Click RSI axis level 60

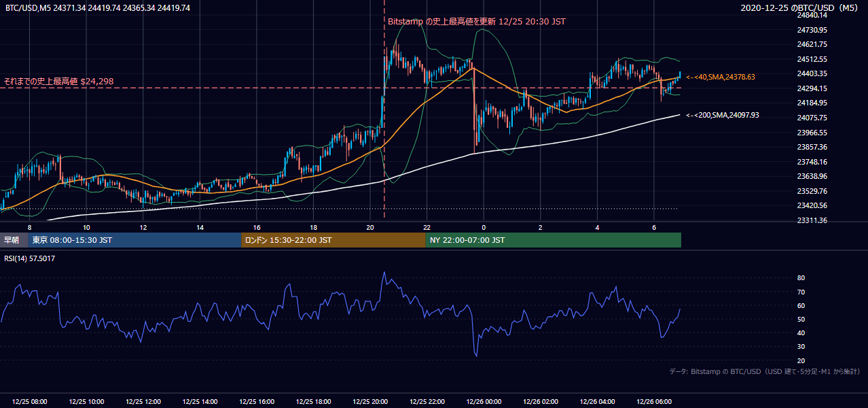(x=801, y=305)
